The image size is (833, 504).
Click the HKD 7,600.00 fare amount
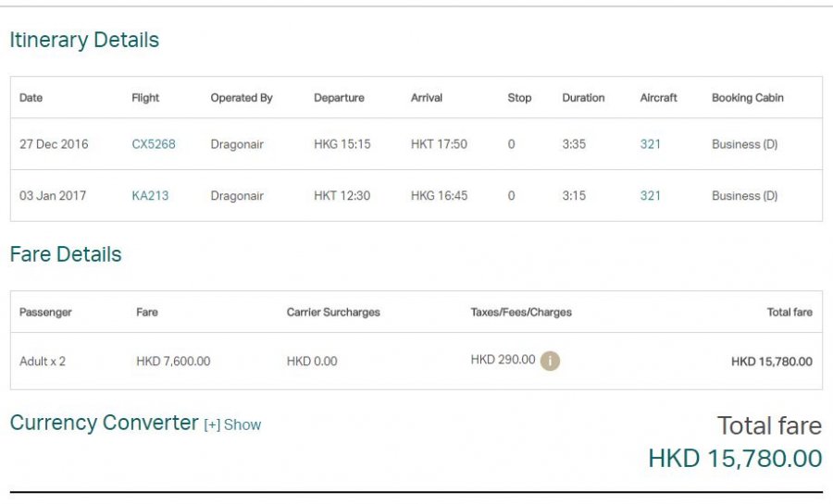click(173, 362)
